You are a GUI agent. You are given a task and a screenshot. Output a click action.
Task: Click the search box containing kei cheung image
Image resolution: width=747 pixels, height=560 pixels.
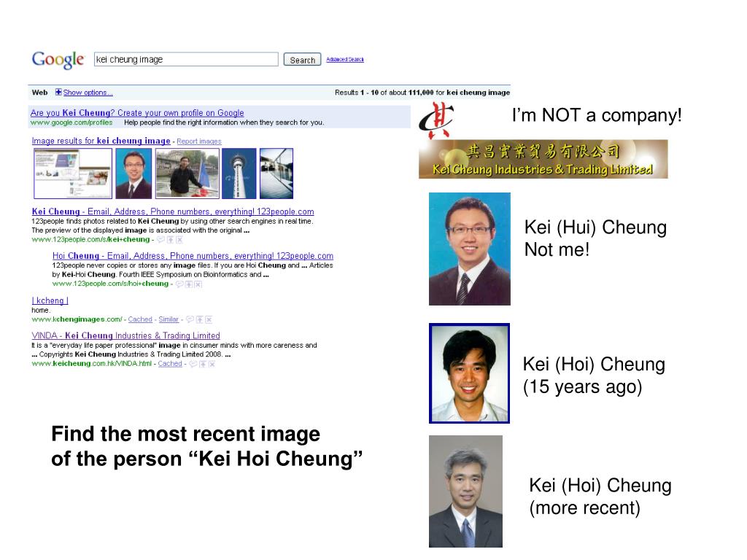pos(186,60)
